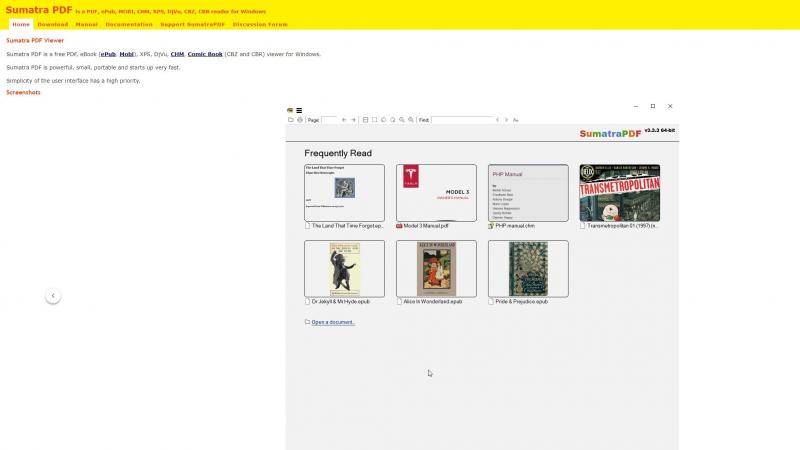The height and width of the screenshot is (450, 800).
Task: Click the Find text field
Action: [x=462, y=120]
